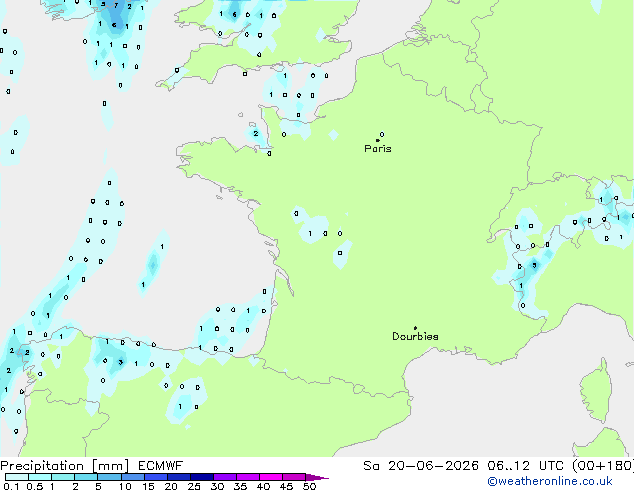Image resolution: width=634 pixels, height=490 pixels.
Task: Click the legend label '25'
Action: click(194, 486)
